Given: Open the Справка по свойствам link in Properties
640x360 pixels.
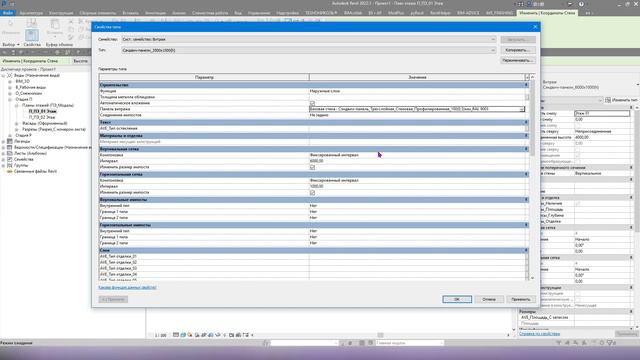Looking at the screenshot, I should [539, 334].
